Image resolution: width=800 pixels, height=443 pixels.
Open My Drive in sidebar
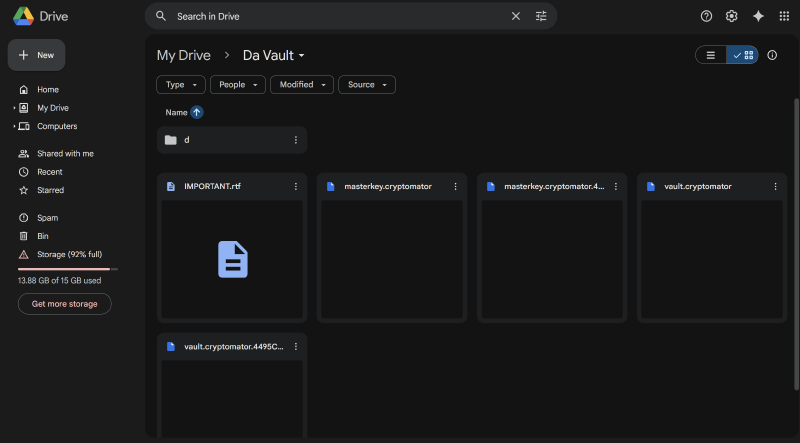(53, 108)
